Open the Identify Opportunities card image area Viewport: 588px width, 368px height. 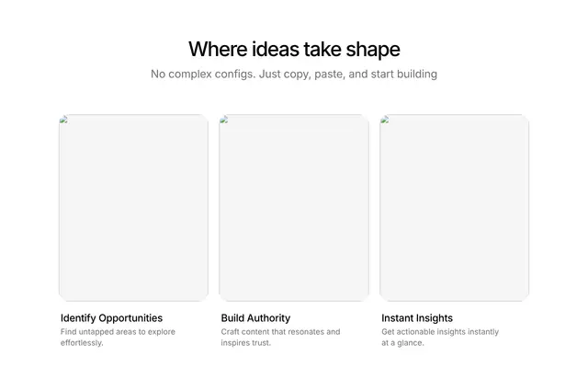133,208
